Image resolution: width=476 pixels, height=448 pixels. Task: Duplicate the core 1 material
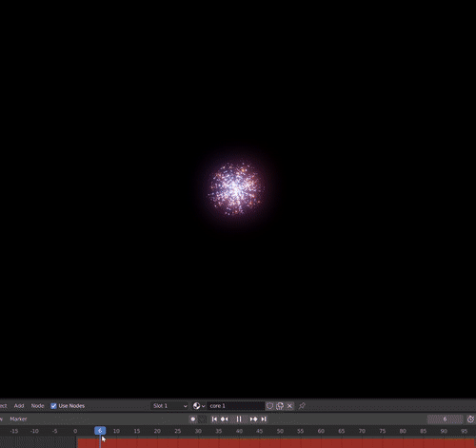[x=280, y=406]
